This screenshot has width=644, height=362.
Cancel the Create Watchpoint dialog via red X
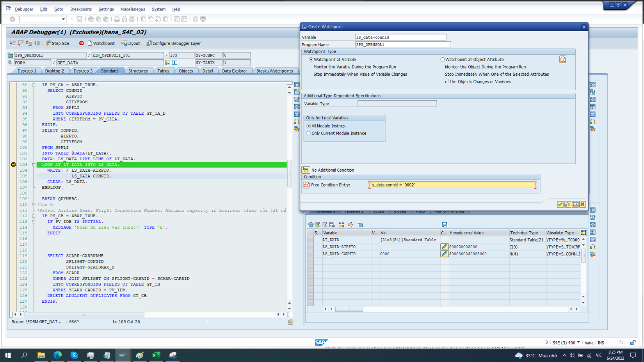pos(582,204)
